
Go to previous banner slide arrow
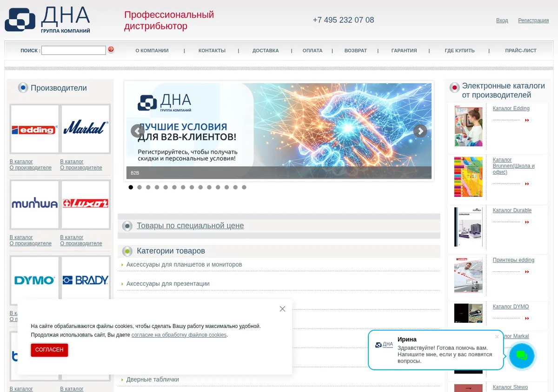point(137,131)
